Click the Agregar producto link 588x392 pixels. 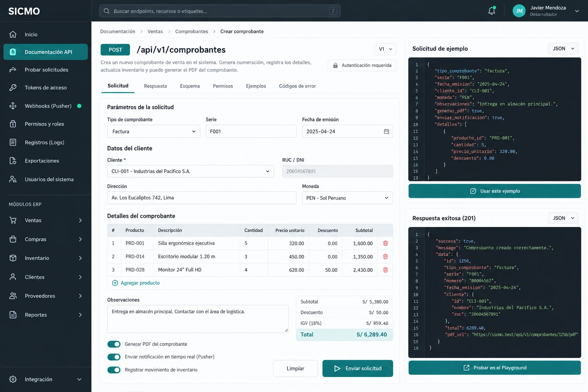pos(136,283)
